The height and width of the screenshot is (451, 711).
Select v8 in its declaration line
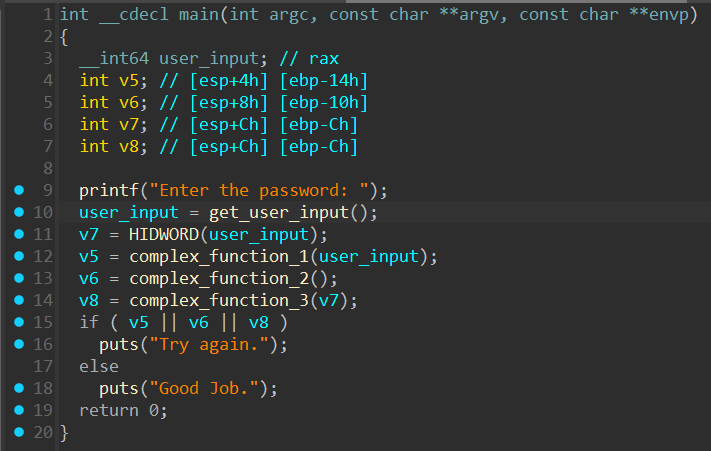129,146
